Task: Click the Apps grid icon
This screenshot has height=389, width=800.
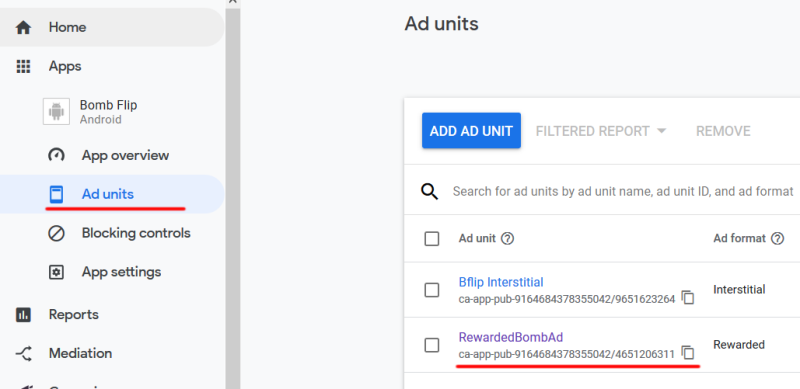Action: 23,66
